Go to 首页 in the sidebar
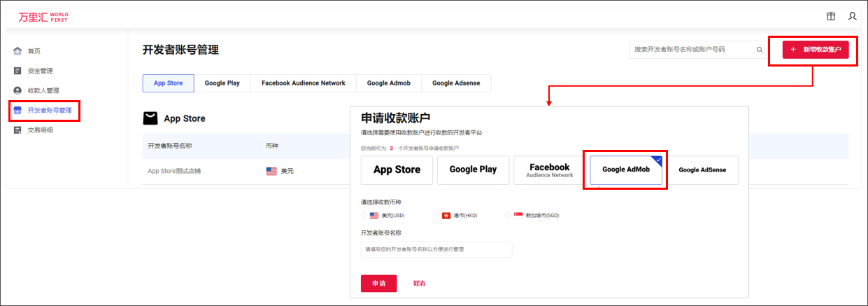 (34, 51)
